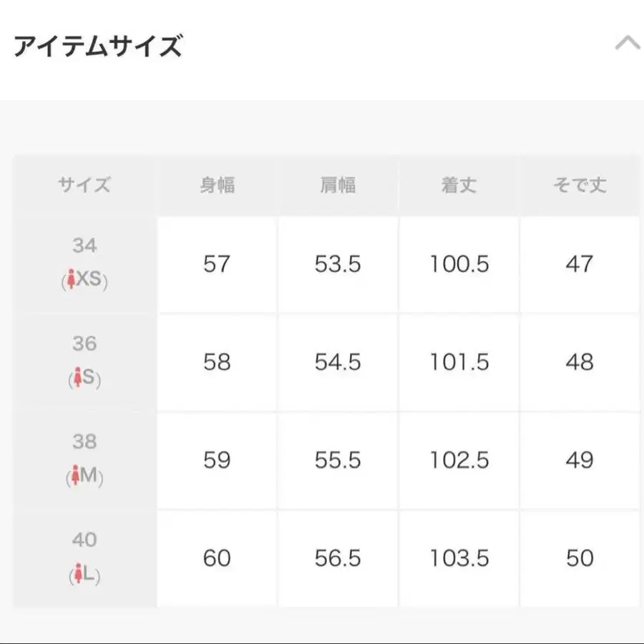The height and width of the screenshot is (644, 644).
Task: Select the サイズ header cell
Action: click(x=86, y=185)
